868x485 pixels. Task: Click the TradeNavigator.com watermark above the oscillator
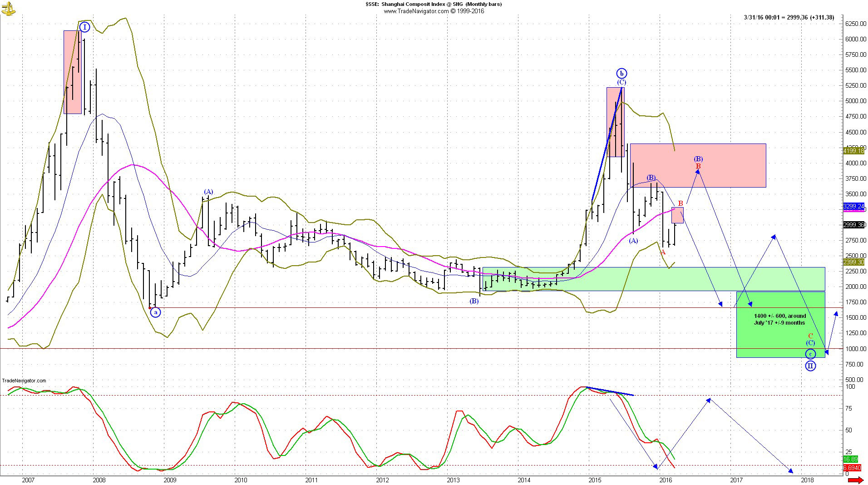coord(24,381)
